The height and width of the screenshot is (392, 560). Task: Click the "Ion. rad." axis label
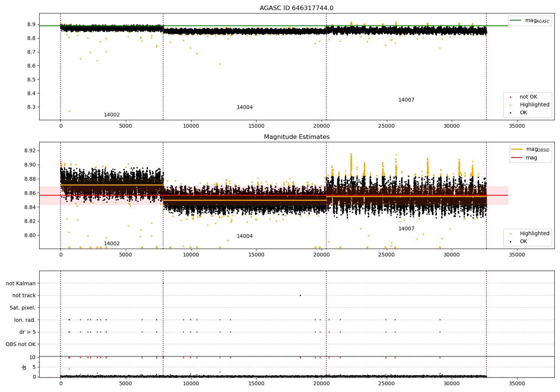click(x=25, y=320)
